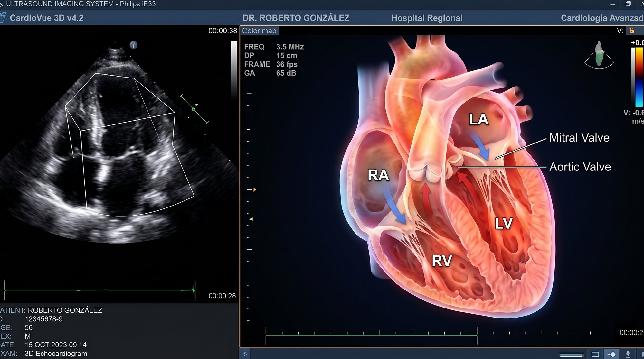
Task: Click the 00:00:28 timestamp
Action: pyautogui.click(x=222, y=296)
